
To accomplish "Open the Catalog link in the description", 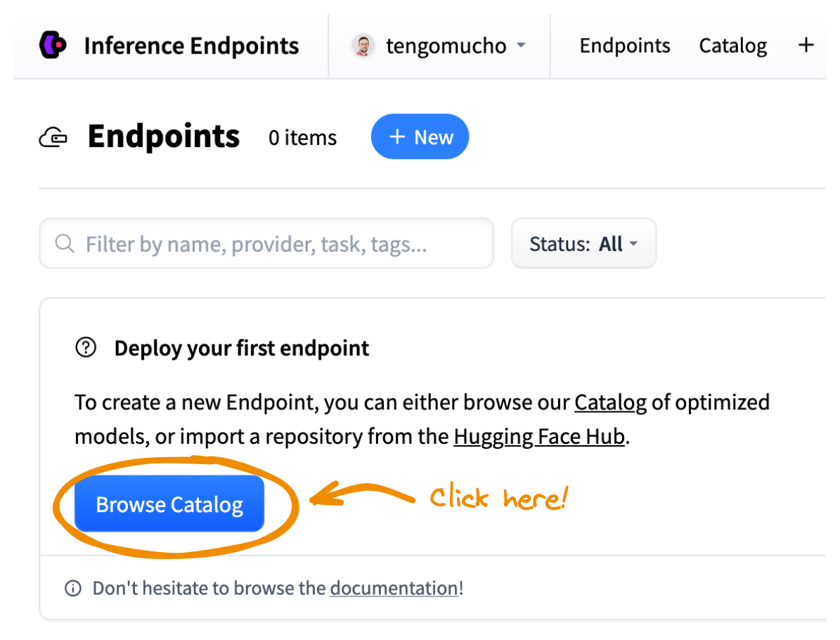I will tap(609, 402).
